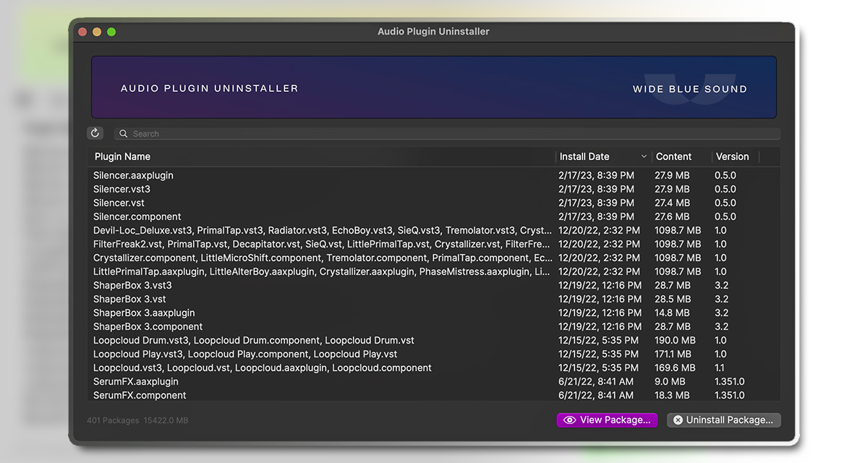Click Uninstall Package button
Screen dimensions: 868x463
coord(723,420)
